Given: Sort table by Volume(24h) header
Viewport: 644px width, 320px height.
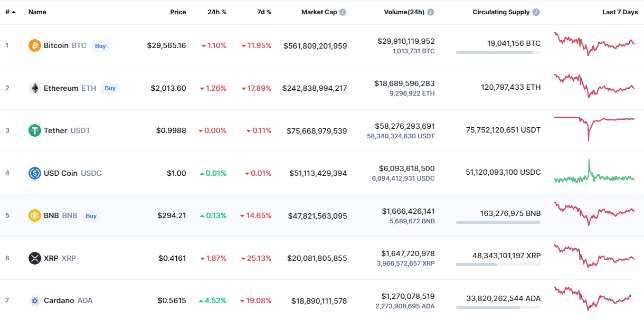Looking at the screenshot, I should [404, 12].
